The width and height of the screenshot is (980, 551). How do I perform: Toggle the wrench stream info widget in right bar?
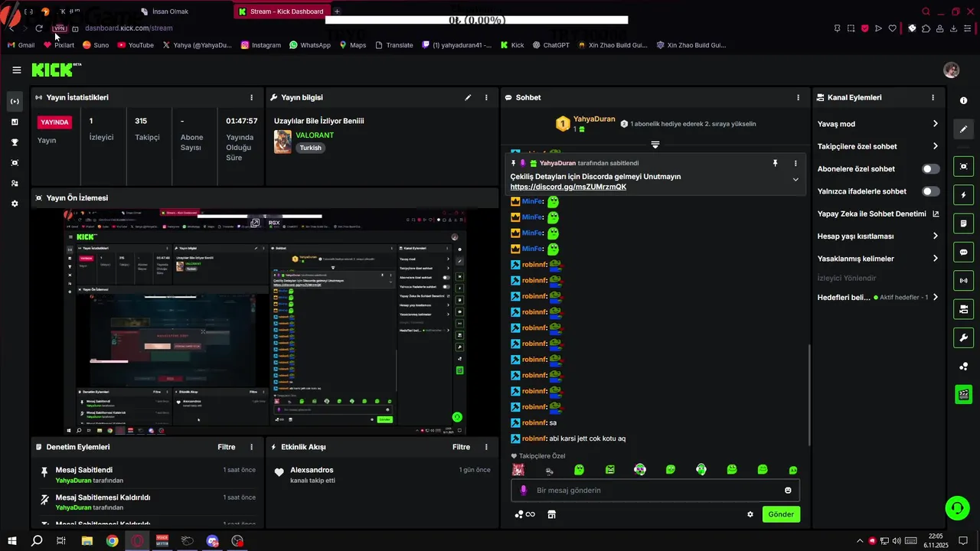click(x=963, y=337)
